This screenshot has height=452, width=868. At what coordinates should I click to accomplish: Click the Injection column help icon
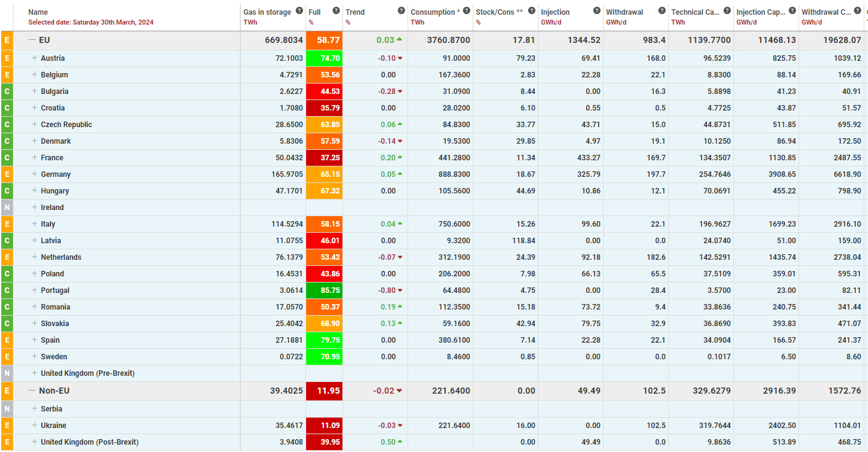[597, 10]
